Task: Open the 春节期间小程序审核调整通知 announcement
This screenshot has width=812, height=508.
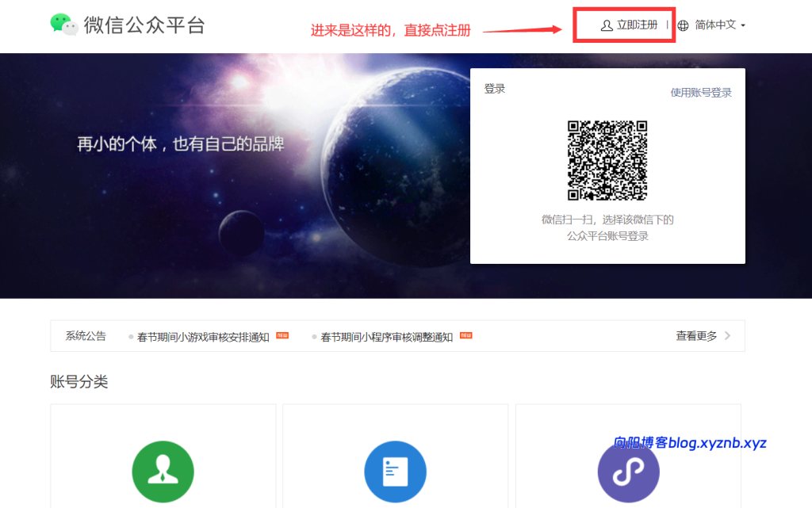Action: click(388, 335)
